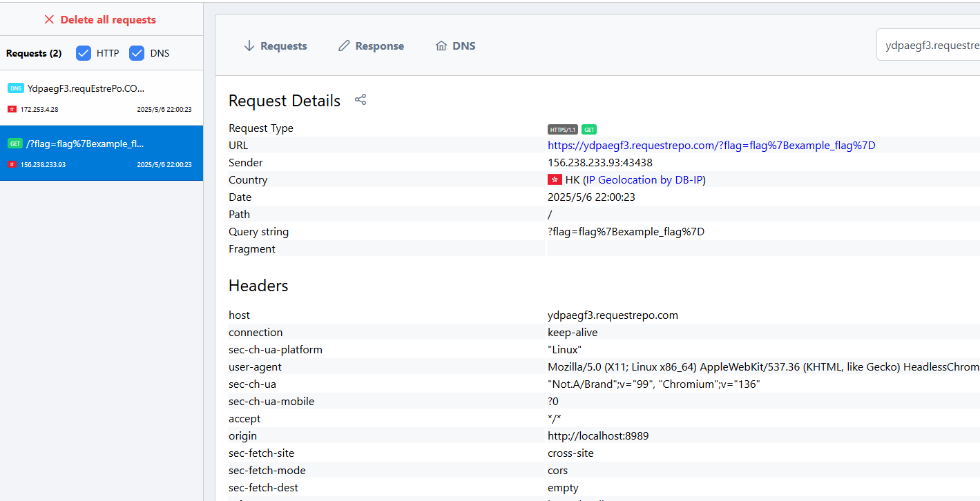Screen dimensions: 980x501
Task: Delete all requests
Action: (x=108, y=19)
